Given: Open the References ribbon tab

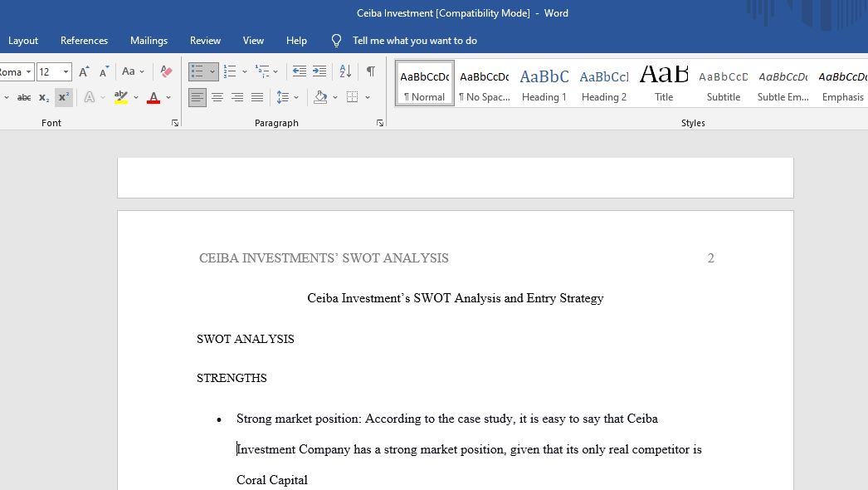Looking at the screenshot, I should click(x=84, y=41).
